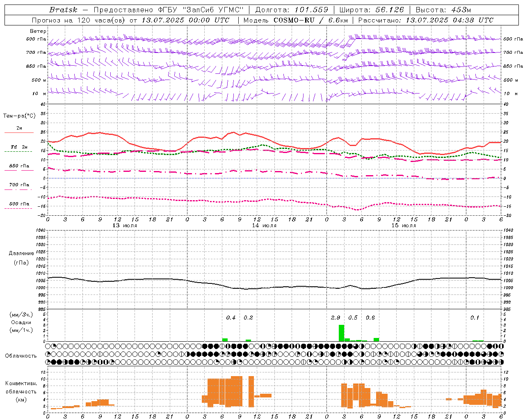Image resolution: width=525 pixels, height=420 pixels.
Task: Click the '14 июля' date label
Action: pyautogui.click(x=264, y=226)
